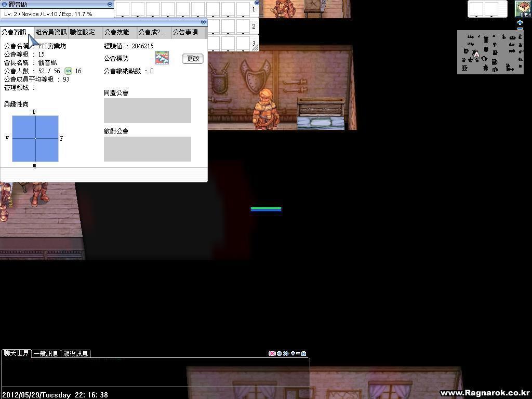Grab the hotkey bar resize grip corner

(255, 48)
